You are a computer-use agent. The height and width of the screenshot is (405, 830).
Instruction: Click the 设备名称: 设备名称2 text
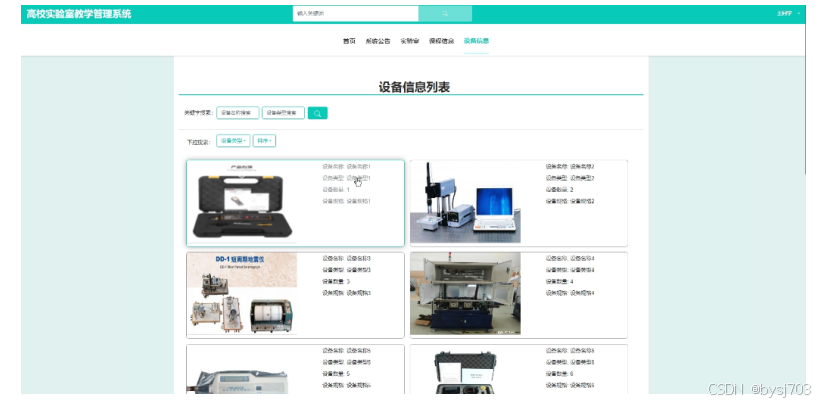point(570,167)
